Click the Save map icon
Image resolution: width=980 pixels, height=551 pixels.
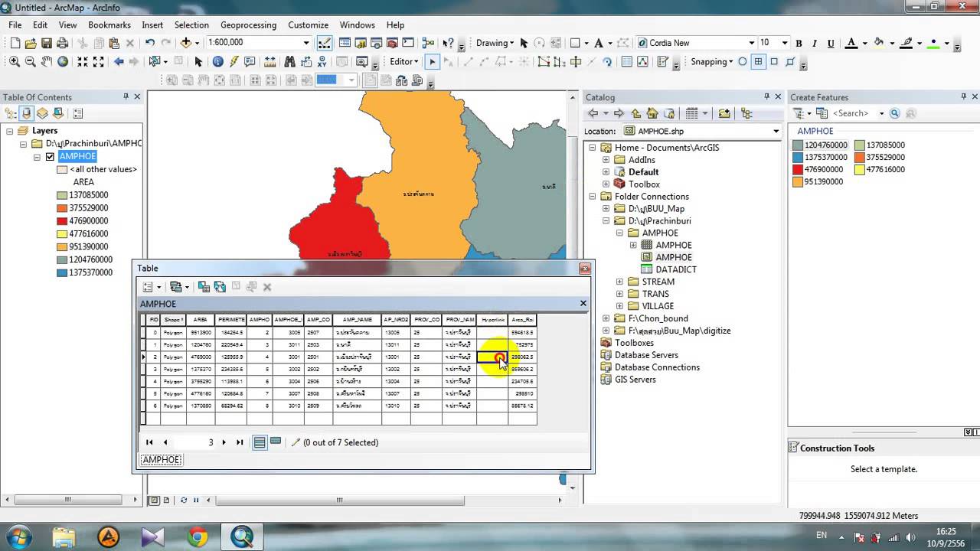(46, 43)
